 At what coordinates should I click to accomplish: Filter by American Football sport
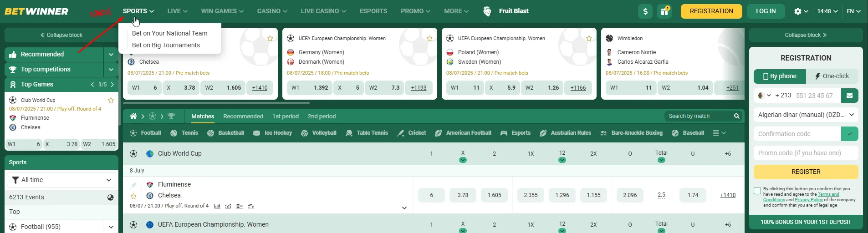pos(463,133)
